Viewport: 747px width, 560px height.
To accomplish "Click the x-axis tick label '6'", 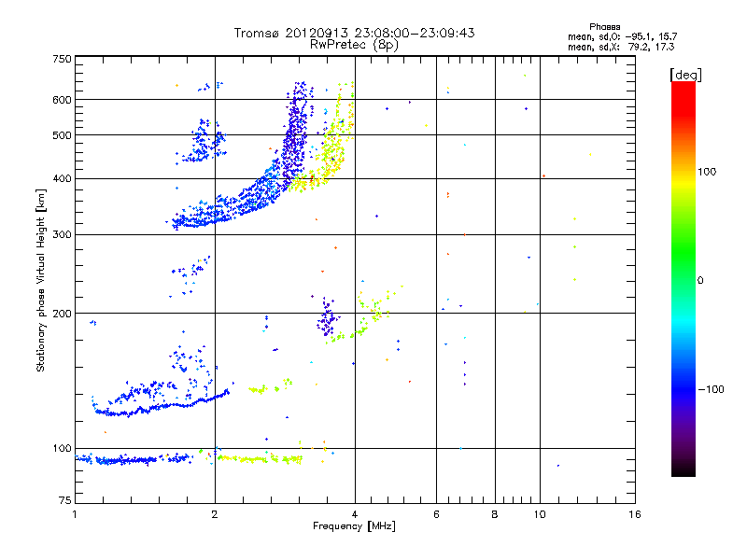I will 436,514.
